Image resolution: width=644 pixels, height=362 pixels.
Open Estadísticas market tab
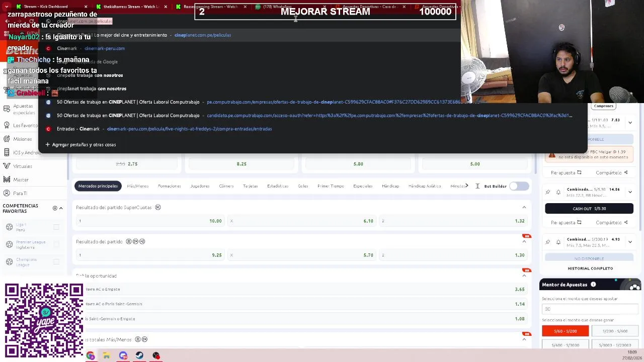(278, 186)
